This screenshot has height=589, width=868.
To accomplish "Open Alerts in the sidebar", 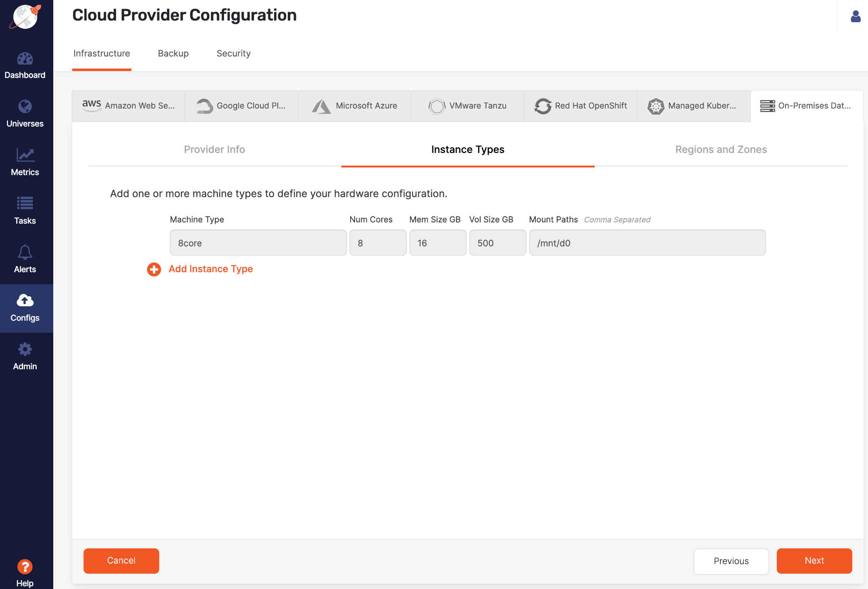I will point(25,260).
